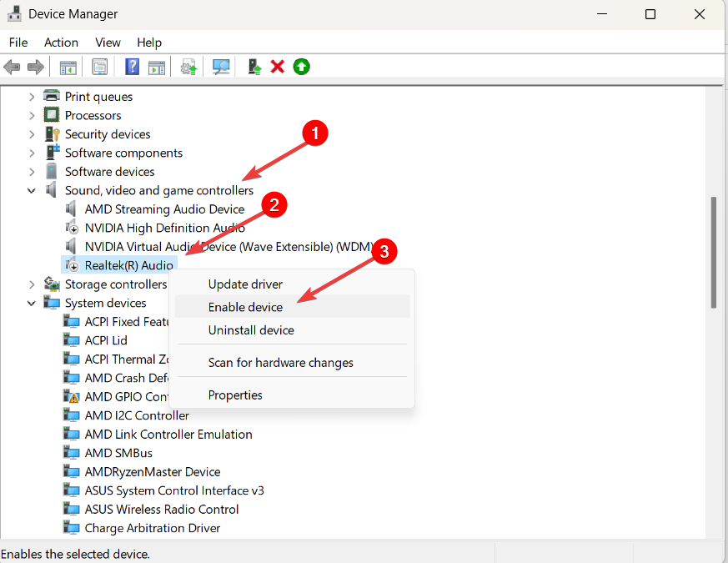Toggle the action pane toolbar icon

[157, 68]
